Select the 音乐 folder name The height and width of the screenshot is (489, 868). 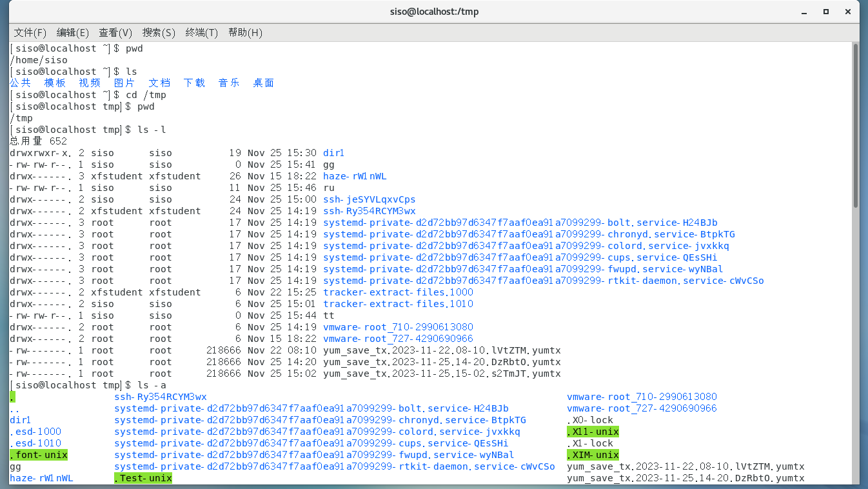230,83
